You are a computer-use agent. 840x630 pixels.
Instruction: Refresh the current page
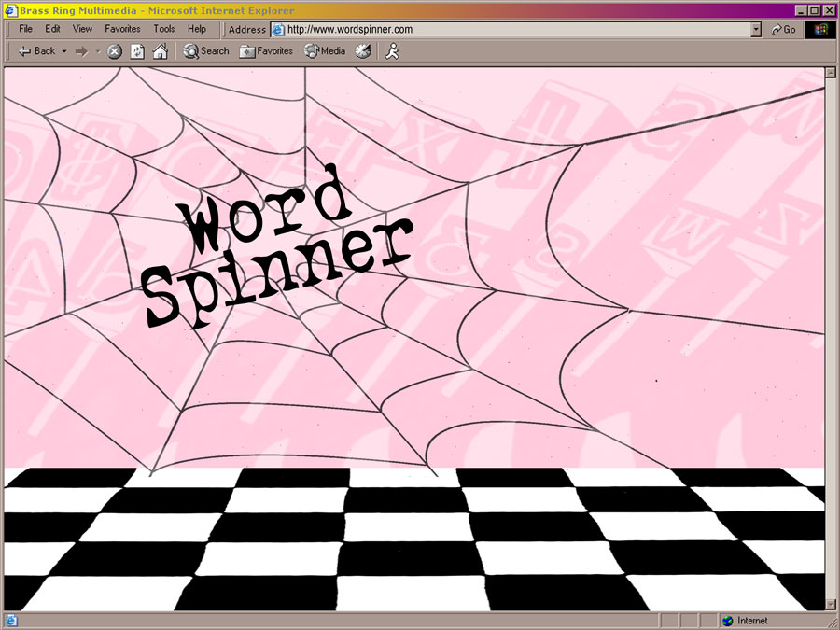point(137,51)
